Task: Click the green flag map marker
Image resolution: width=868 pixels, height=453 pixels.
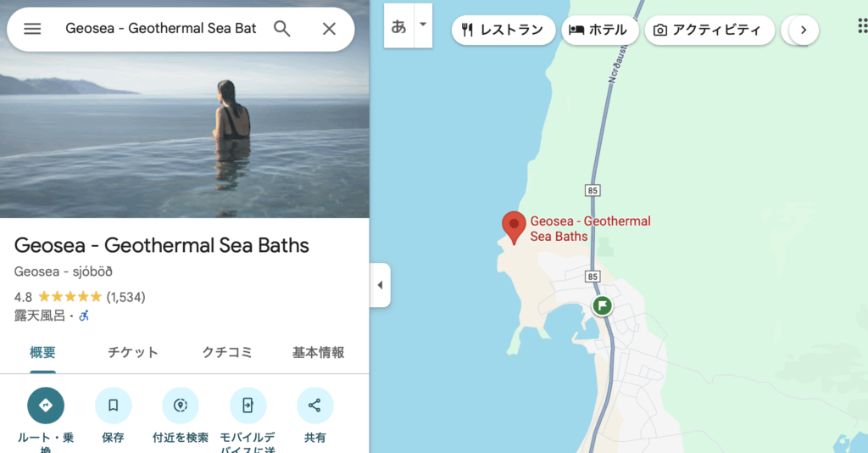Action: pyautogui.click(x=603, y=305)
